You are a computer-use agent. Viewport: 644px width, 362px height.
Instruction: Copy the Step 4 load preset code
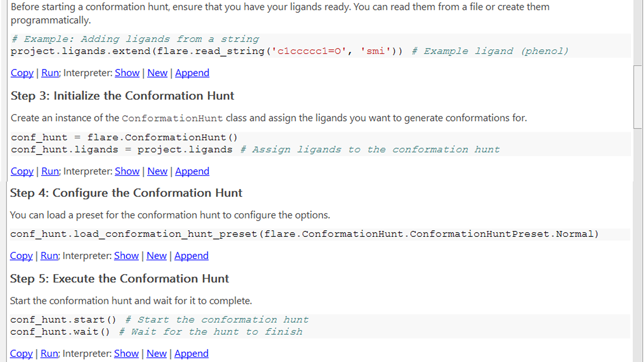(x=21, y=256)
